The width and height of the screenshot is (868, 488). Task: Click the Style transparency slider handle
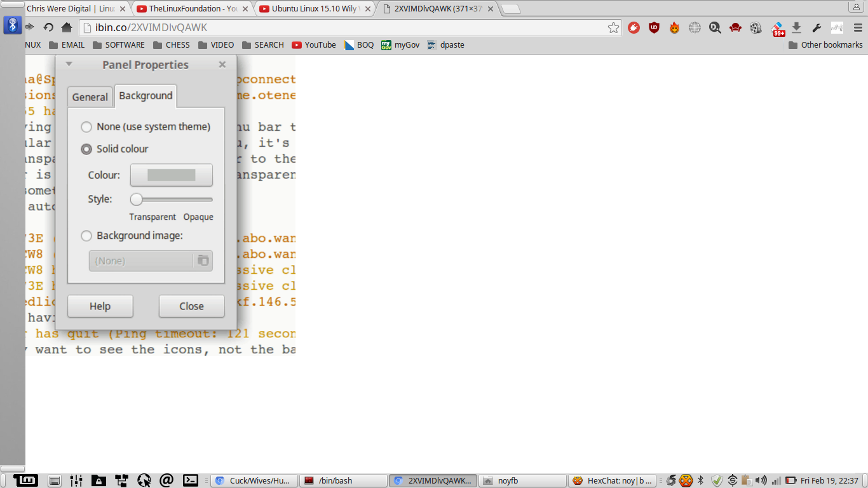click(x=136, y=200)
